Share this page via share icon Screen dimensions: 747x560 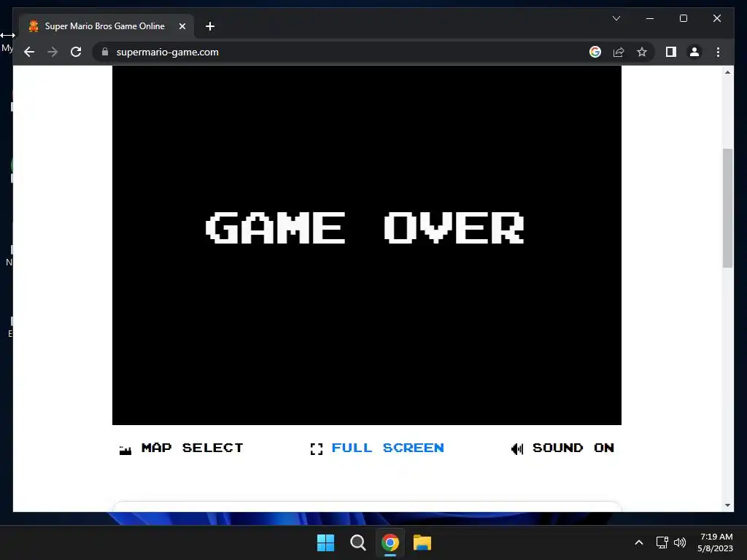619,52
